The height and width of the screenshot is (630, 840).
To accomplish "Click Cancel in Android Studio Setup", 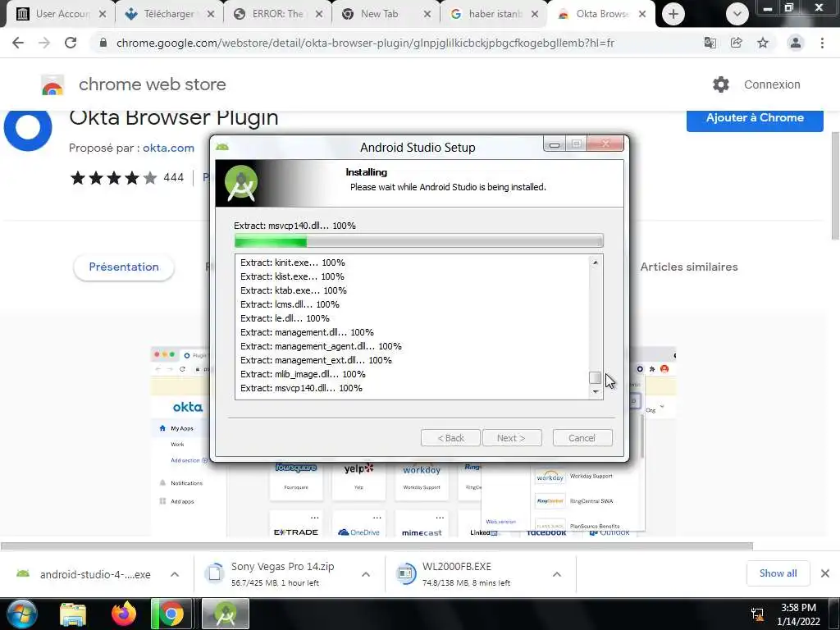I will point(582,438).
